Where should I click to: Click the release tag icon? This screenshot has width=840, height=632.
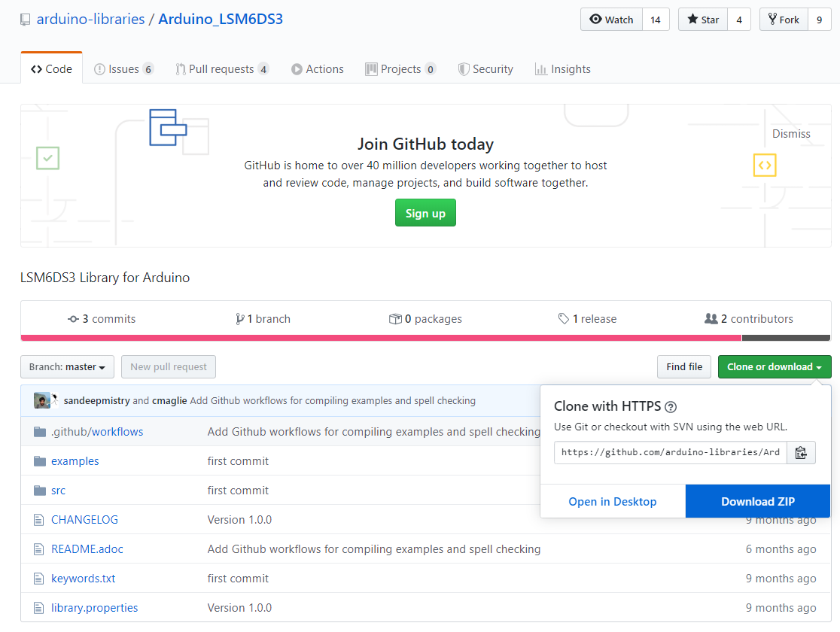pos(564,319)
